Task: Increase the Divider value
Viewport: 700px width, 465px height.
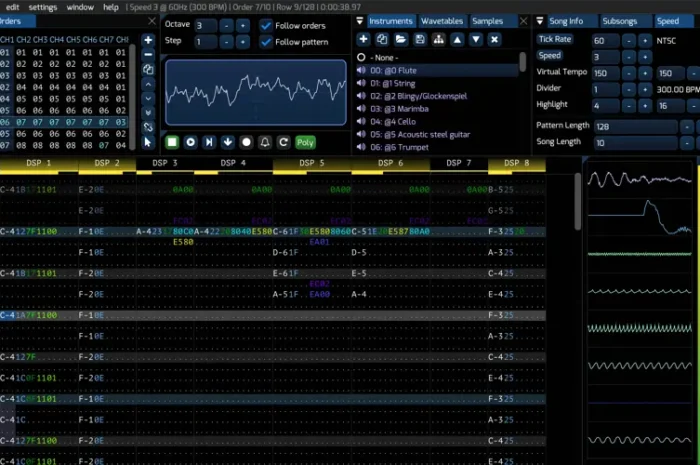Action: tap(645, 89)
